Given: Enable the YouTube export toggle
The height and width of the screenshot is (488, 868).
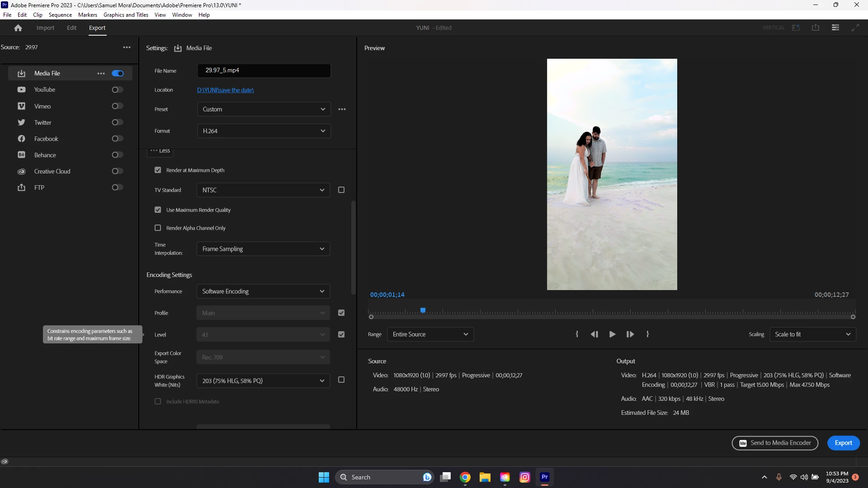Looking at the screenshot, I should coord(118,90).
